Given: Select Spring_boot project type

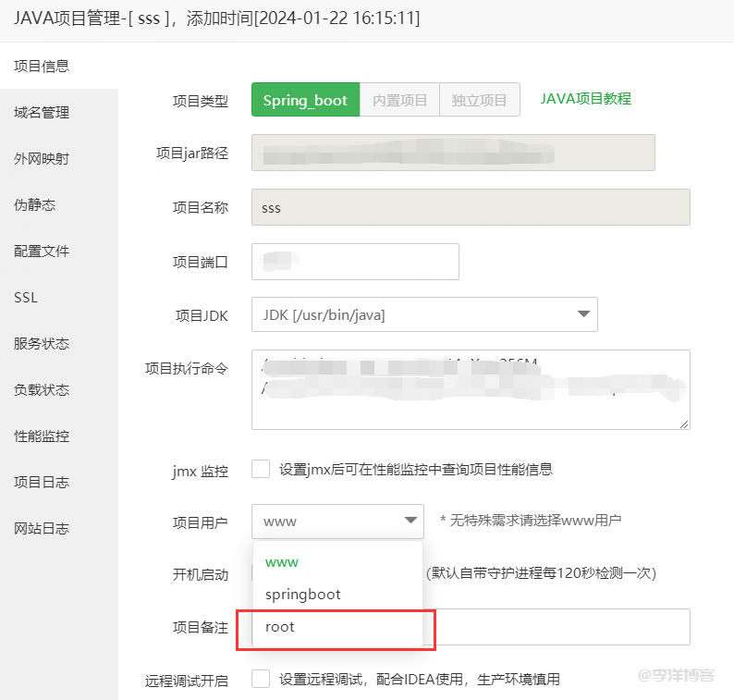Looking at the screenshot, I should (x=305, y=101).
